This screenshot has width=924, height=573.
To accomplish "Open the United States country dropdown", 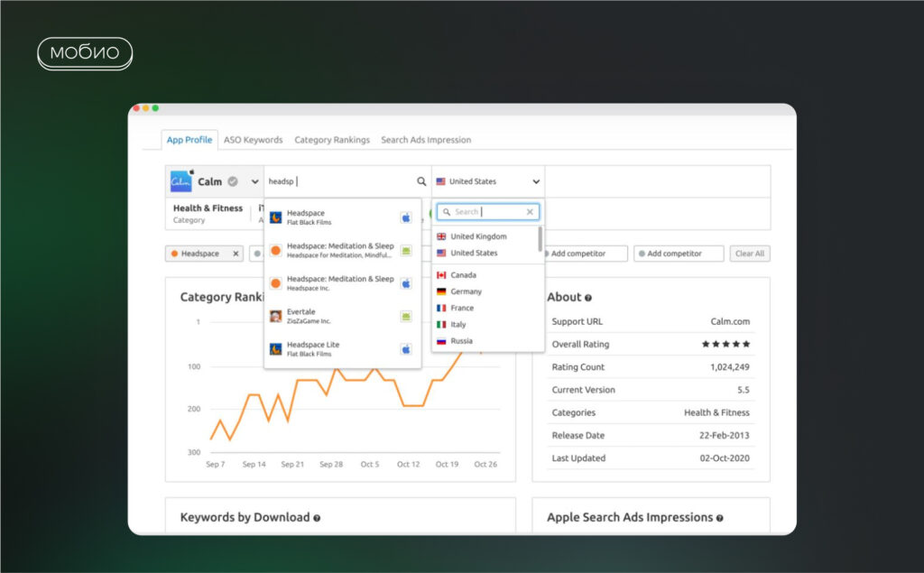I will 487,181.
